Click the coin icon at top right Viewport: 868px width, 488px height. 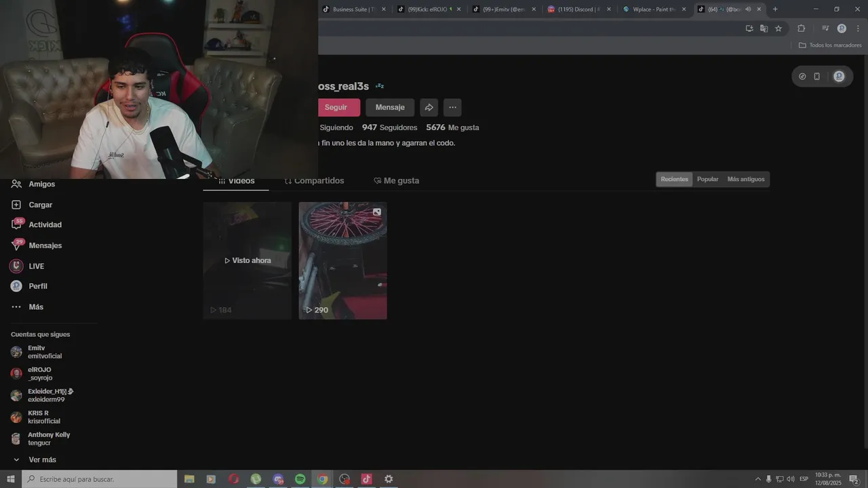click(802, 77)
